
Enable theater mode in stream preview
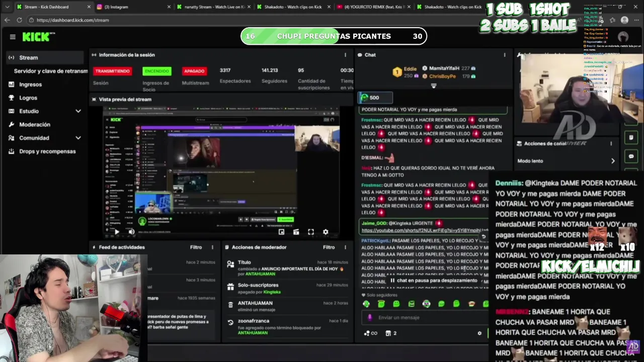[296, 232]
